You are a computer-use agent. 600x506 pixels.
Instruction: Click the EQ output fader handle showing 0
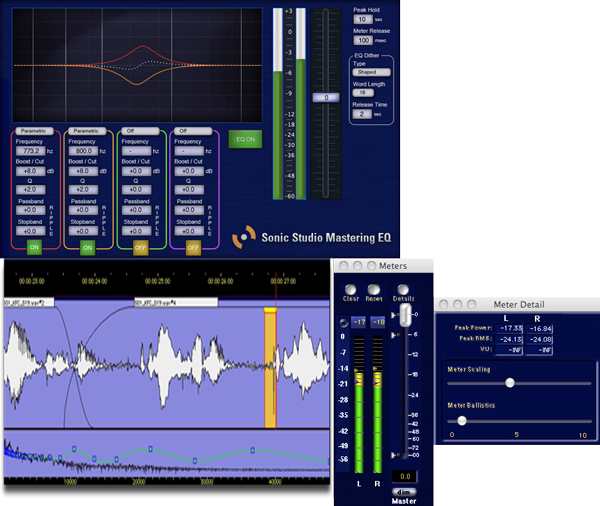point(326,98)
